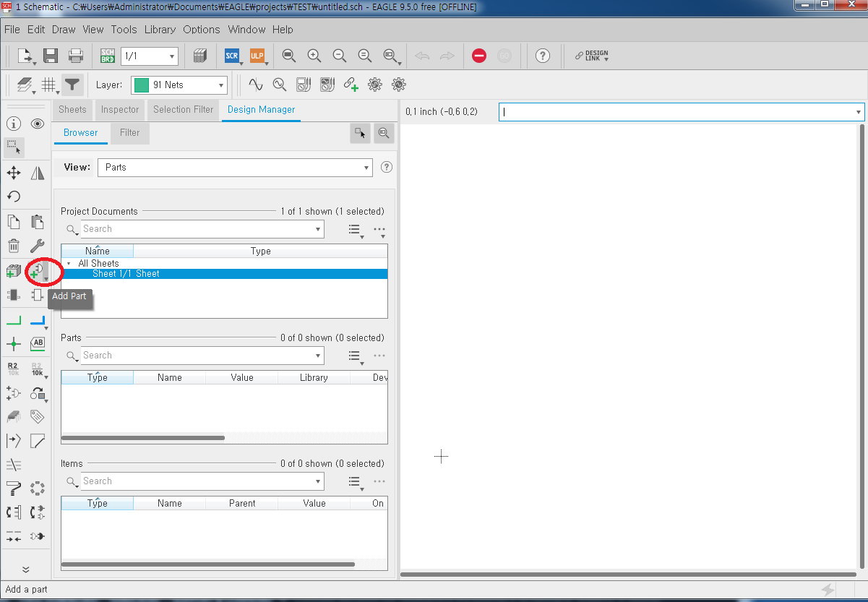
Task: Click the select-in-editor arrow button
Action: (360, 133)
